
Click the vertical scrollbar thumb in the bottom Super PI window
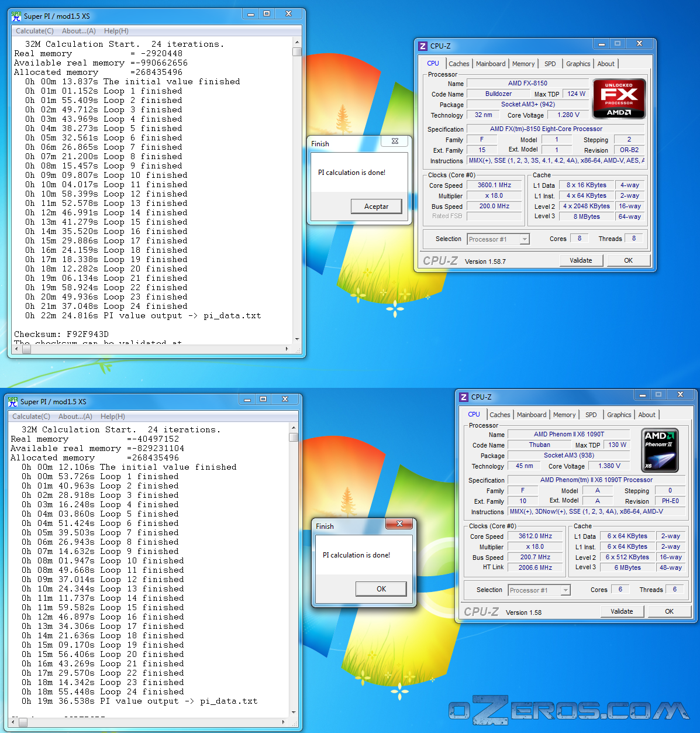[x=294, y=437]
